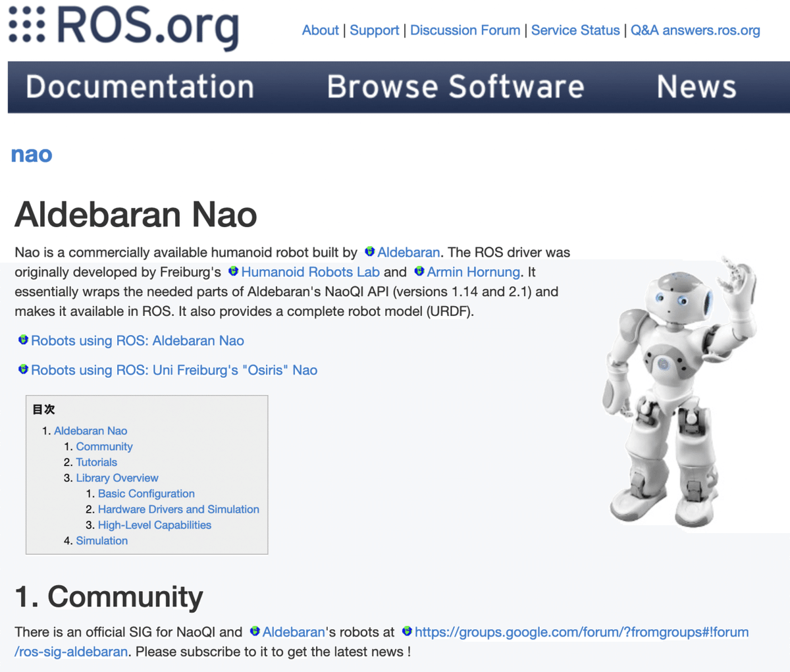
Task: Click the 目次 contents label
Action: [x=43, y=409]
